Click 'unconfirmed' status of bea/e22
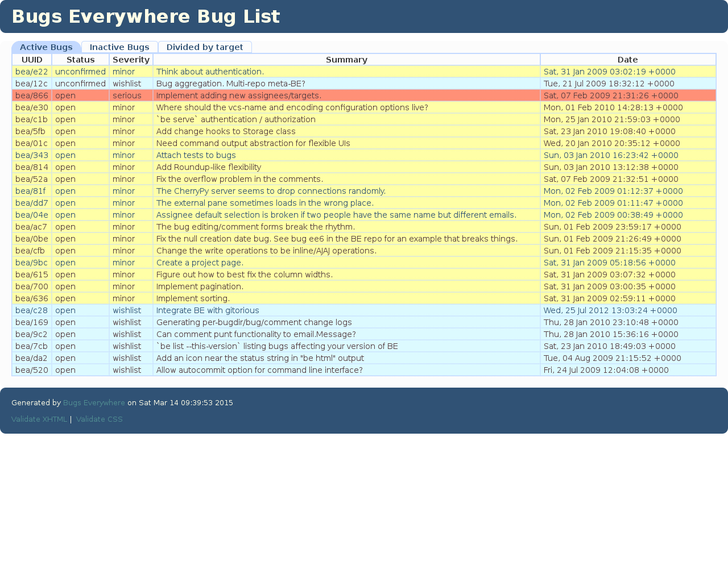The width and height of the screenshot is (728, 582). [80, 72]
